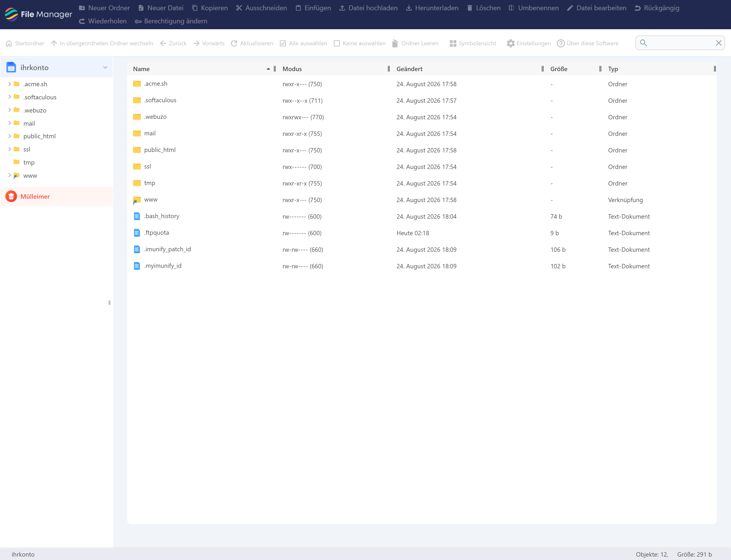Go Vorwärts to next folder
Viewport: 731px width, 560px height.
pos(209,43)
